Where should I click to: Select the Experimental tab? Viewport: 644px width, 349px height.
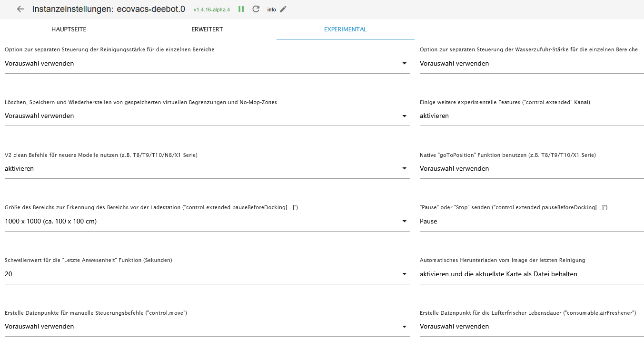click(345, 29)
